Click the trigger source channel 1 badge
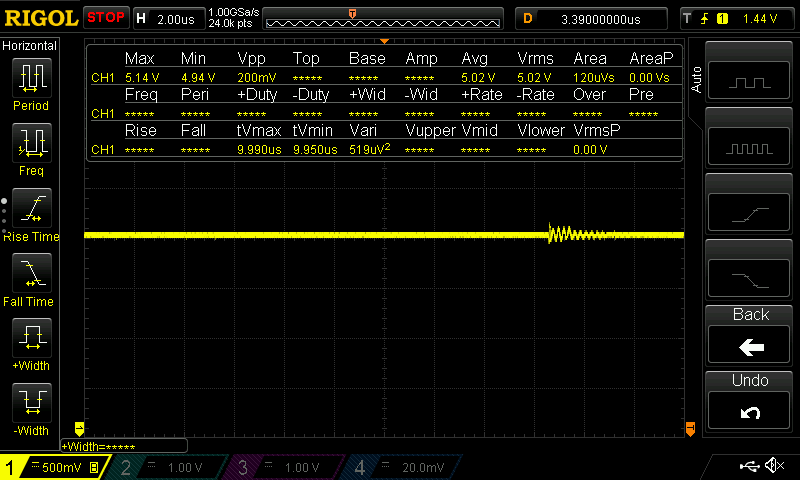This screenshot has width=800, height=480. (722, 19)
